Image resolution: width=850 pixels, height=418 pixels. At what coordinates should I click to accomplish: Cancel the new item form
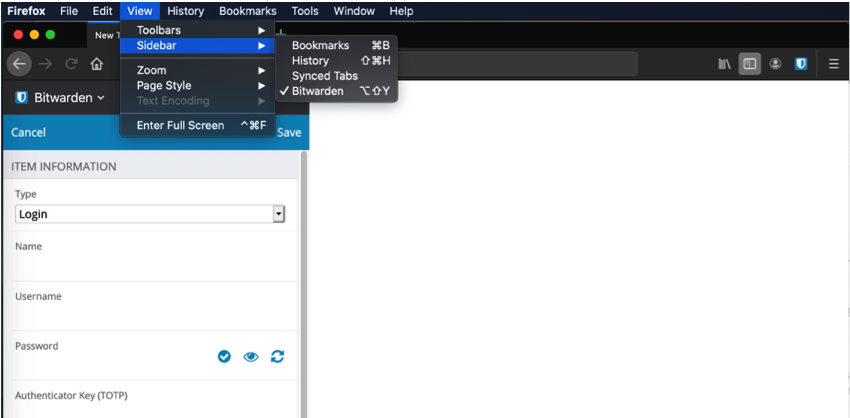click(x=28, y=132)
